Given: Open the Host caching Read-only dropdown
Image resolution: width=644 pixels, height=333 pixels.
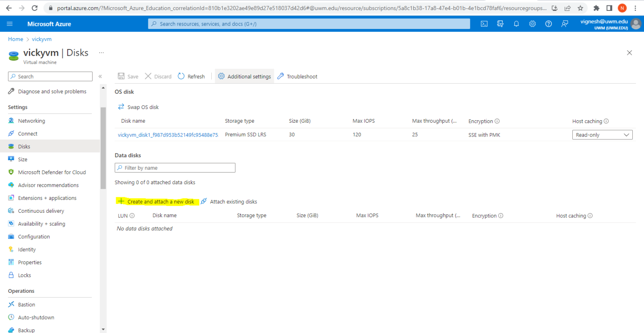Looking at the screenshot, I should tap(602, 135).
